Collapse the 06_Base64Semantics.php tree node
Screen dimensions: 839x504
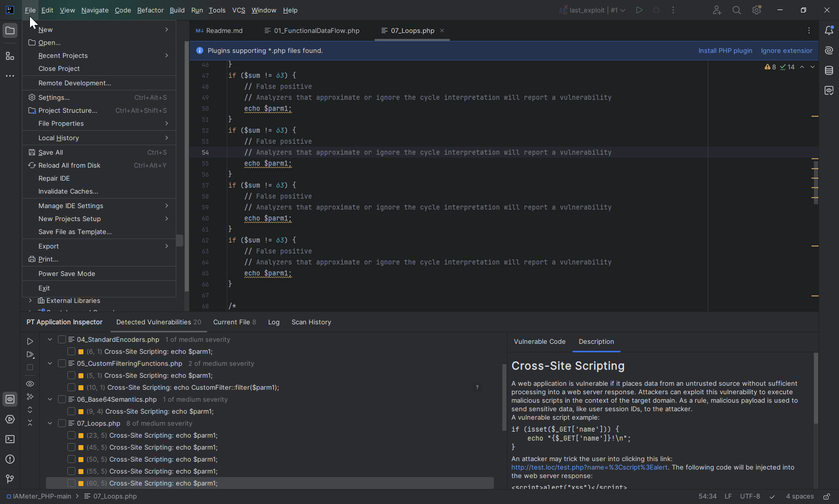point(50,399)
